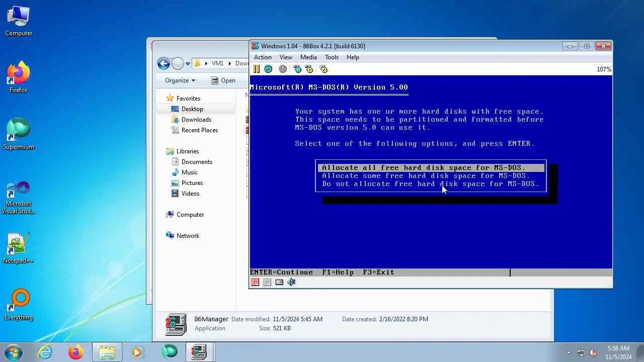This screenshot has height=362, width=644.
Task: Click the network tray icon
Action: (x=581, y=352)
